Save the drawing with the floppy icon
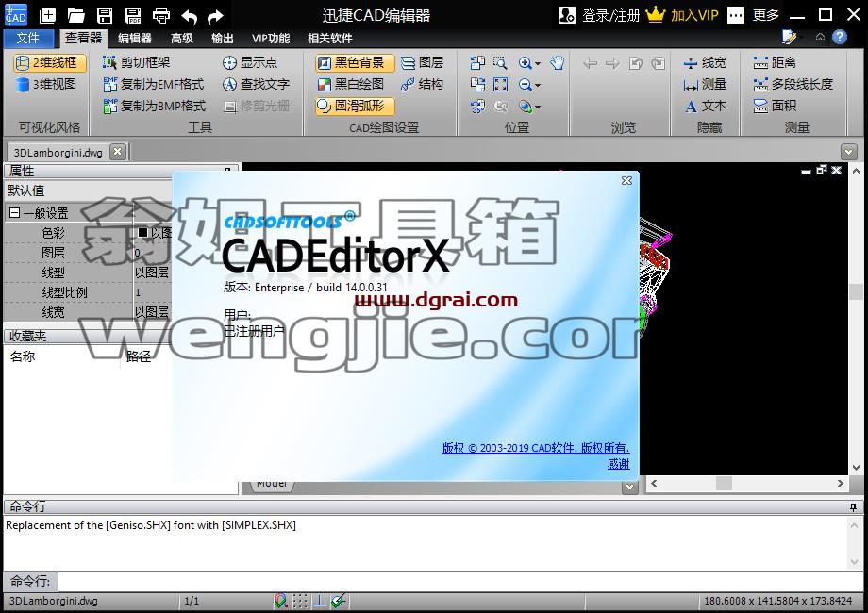 coord(104,15)
